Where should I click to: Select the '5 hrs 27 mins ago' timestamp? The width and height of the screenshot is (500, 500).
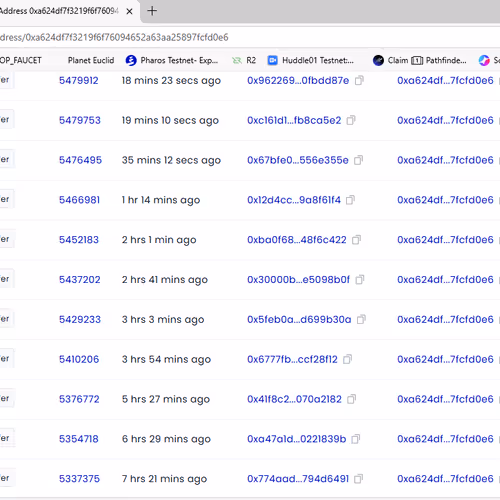click(x=166, y=400)
